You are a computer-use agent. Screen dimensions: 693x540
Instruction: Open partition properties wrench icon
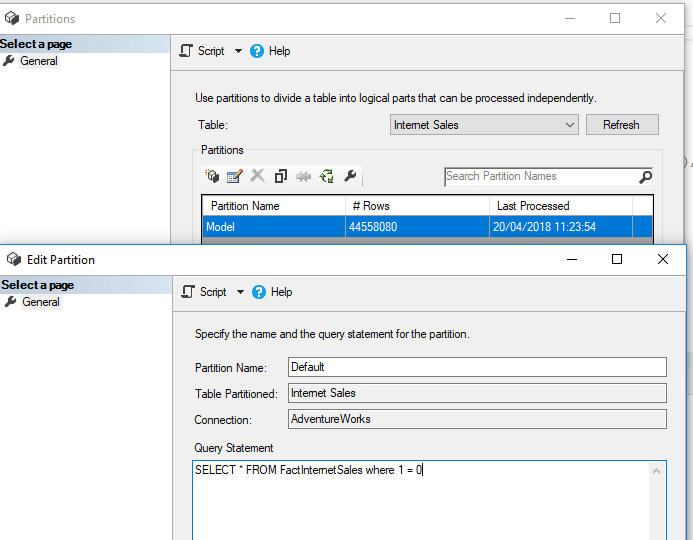tap(350, 176)
